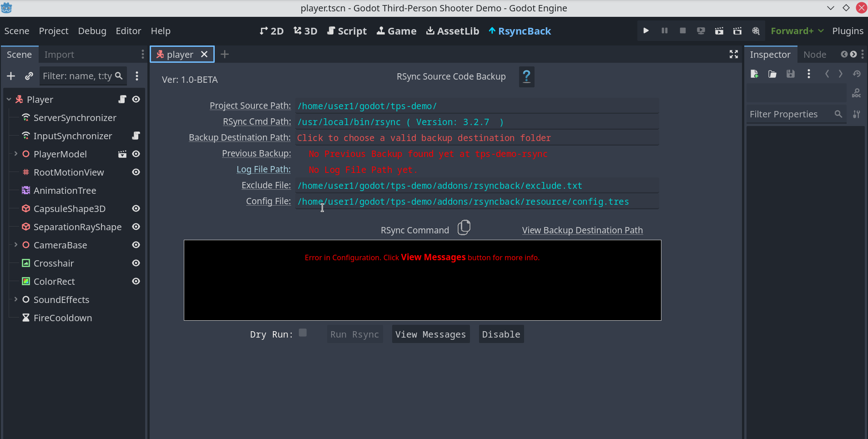Close the player scene tab
Image resolution: width=868 pixels, height=439 pixels.
(204, 54)
